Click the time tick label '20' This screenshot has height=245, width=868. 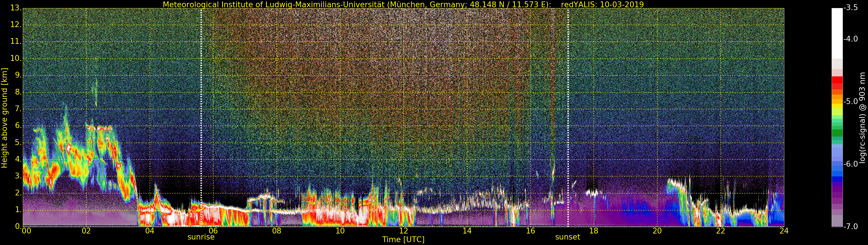[657, 231]
